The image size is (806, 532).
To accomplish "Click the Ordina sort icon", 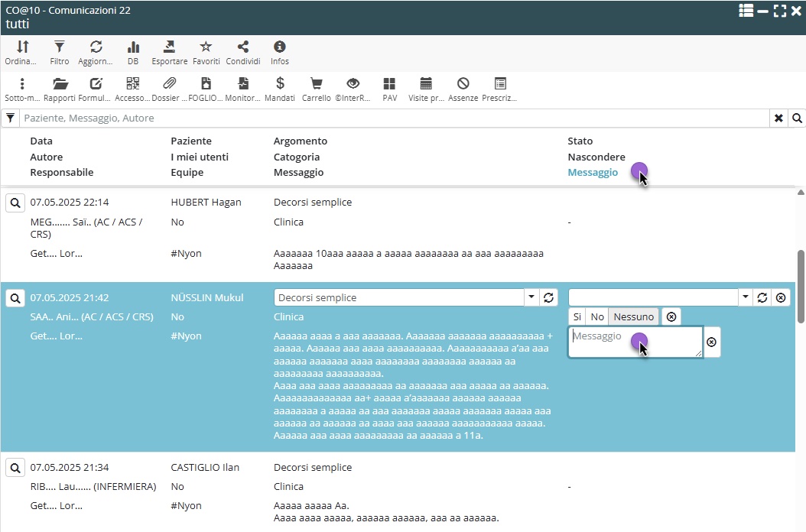I will pyautogui.click(x=22, y=47).
